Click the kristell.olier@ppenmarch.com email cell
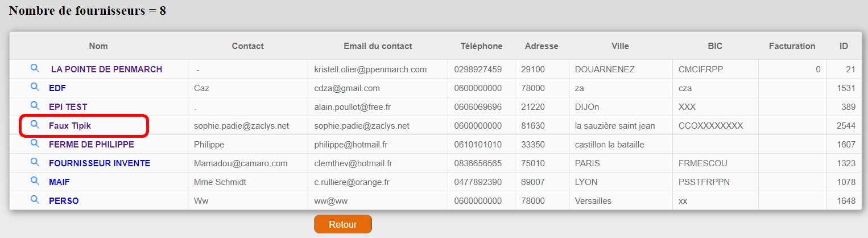Screen dimensions: 868x238 [370, 69]
